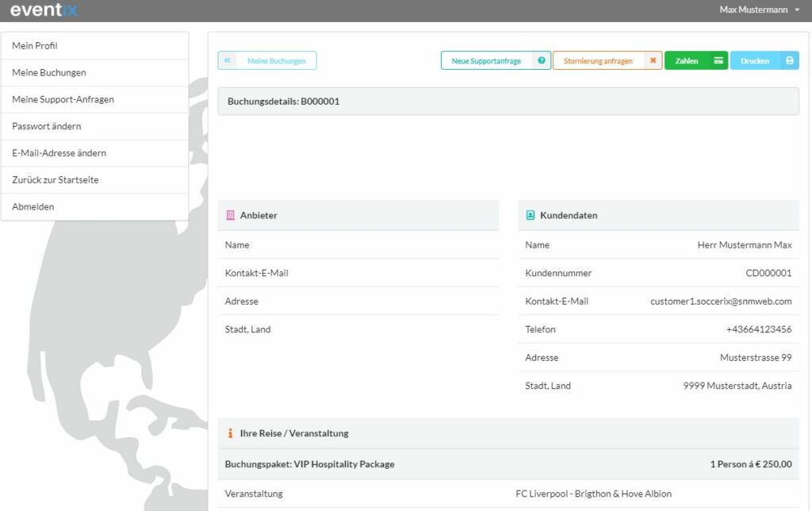Click the printer icon beside Drucken
812x511 pixels.
coord(789,61)
